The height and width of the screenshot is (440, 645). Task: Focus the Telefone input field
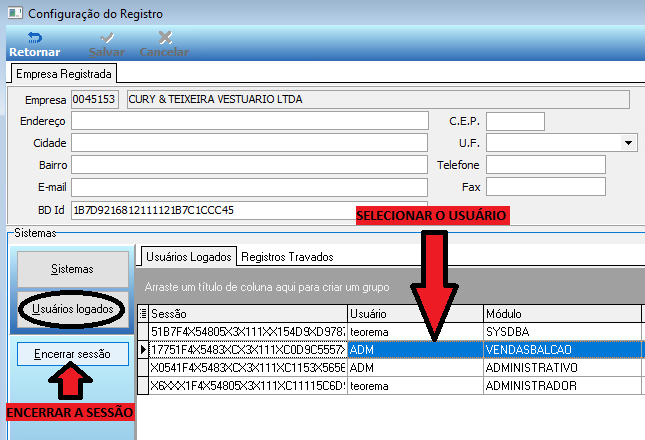(x=546, y=165)
